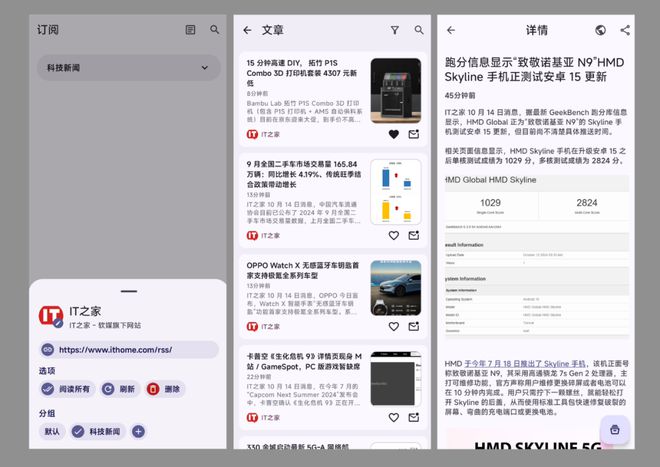
Task: Open the 生化危机 9 article thumbnail
Action: point(396,379)
